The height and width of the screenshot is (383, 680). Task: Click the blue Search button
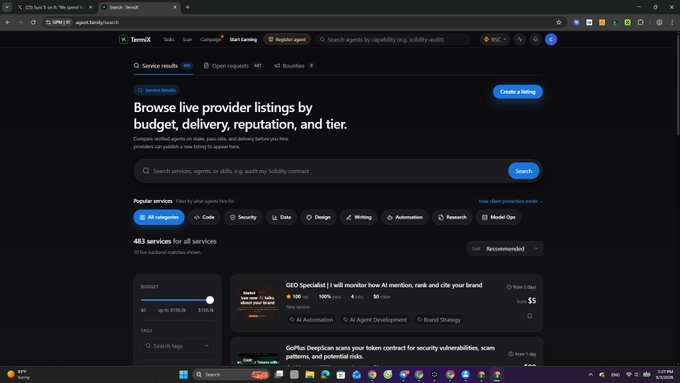point(523,171)
